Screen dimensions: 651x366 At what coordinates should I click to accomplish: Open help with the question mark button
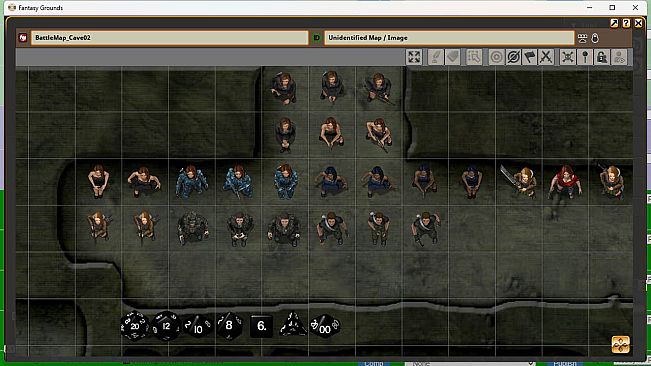[626, 23]
